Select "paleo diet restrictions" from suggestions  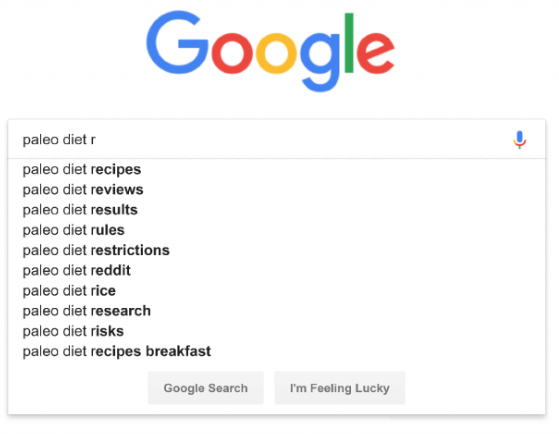tap(96, 250)
